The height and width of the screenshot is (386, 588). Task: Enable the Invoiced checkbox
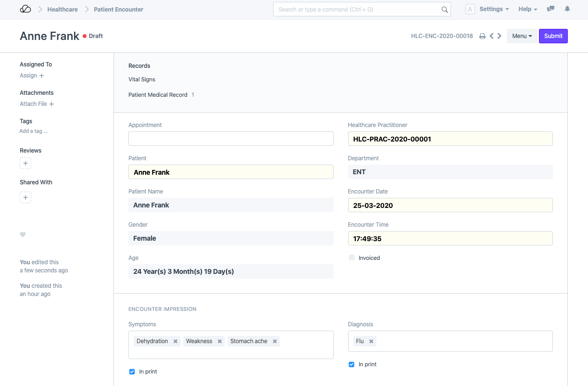(351, 257)
